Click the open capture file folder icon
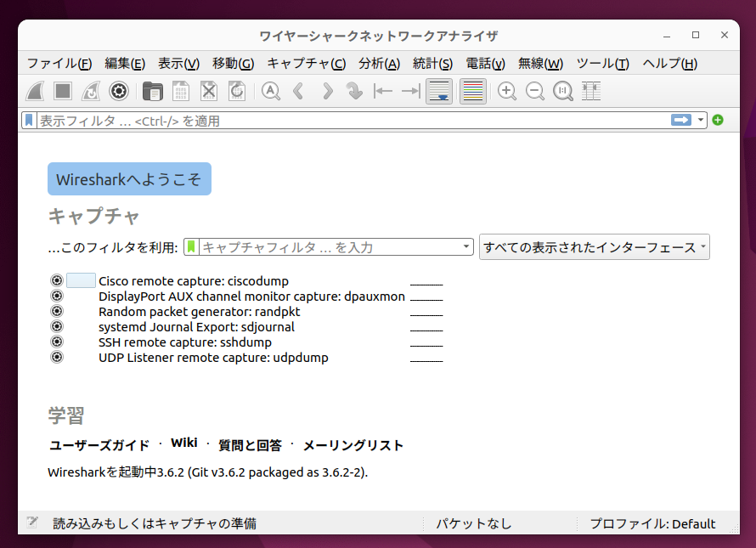756x548 pixels. point(153,91)
